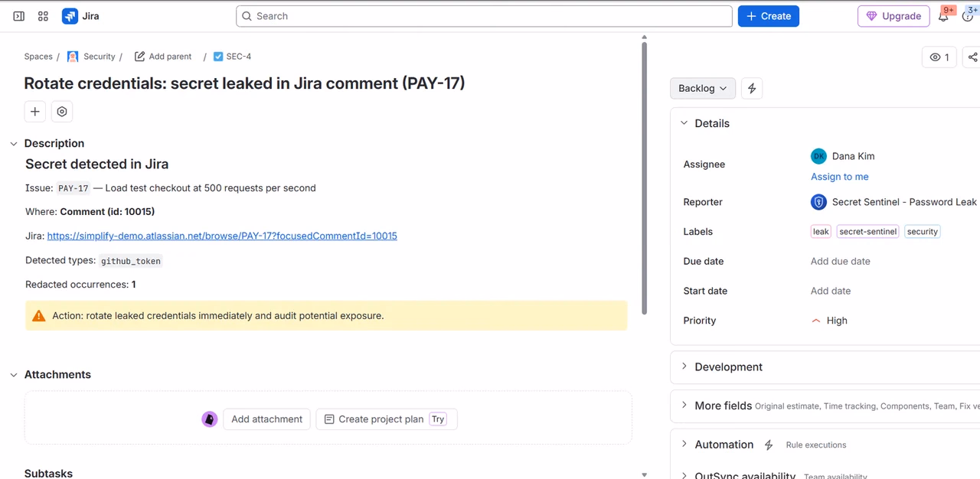Click Add parent in the breadcrumb
The height and width of the screenshot is (479, 980).
[x=163, y=57]
